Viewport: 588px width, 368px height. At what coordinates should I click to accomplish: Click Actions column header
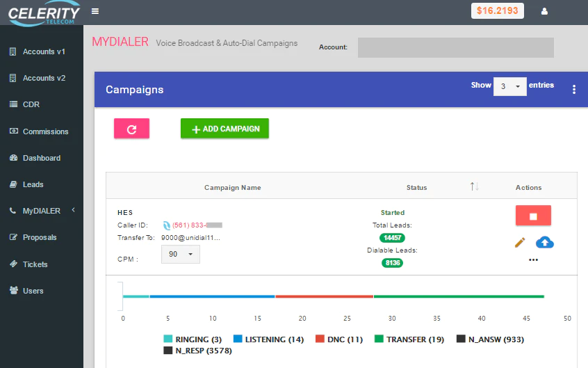point(528,187)
